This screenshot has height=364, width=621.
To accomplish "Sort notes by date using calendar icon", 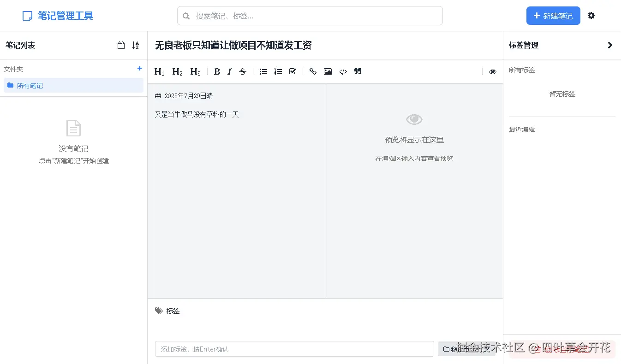I will [x=121, y=45].
